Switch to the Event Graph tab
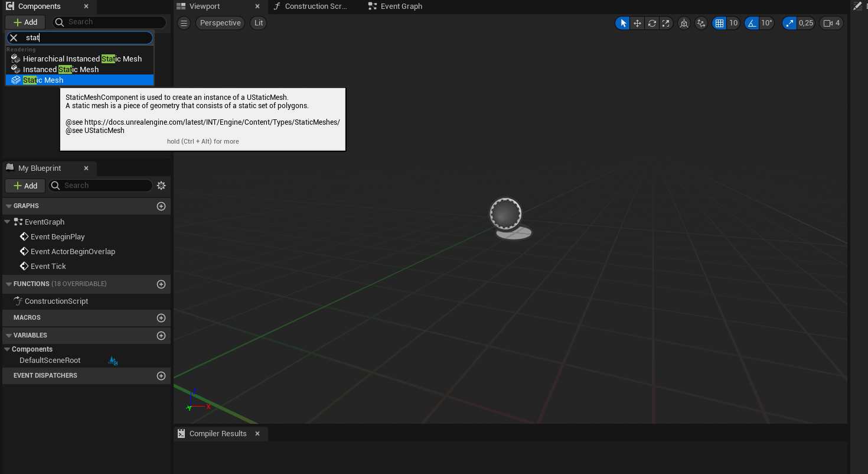The image size is (868, 474). [x=401, y=7]
